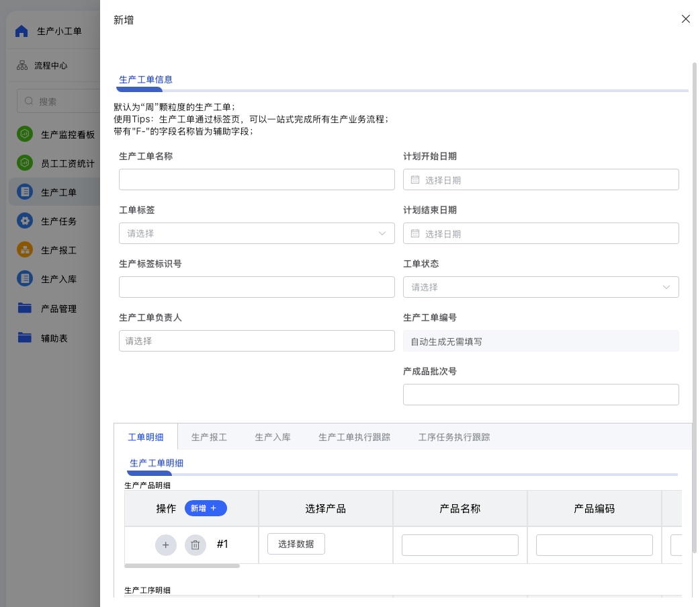This screenshot has height=607, width=700.
Task: Click the 生产工单名称 input field
Action: (257, 179)
